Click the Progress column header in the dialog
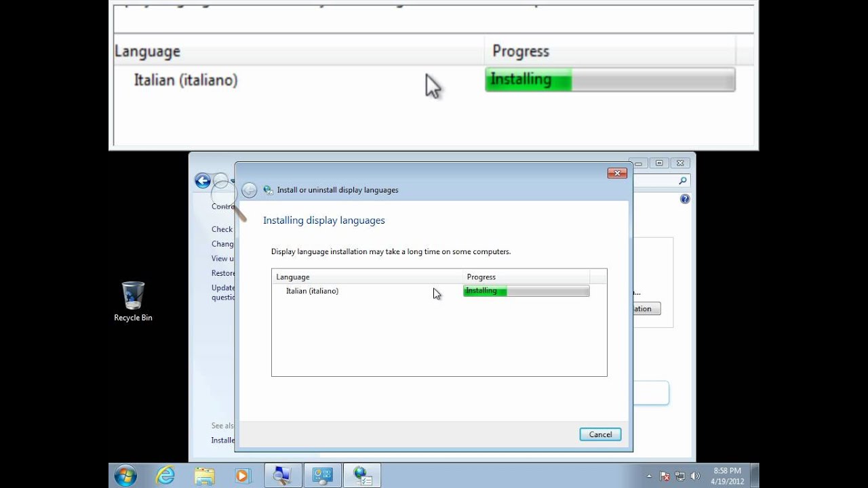 pos(526,277)
